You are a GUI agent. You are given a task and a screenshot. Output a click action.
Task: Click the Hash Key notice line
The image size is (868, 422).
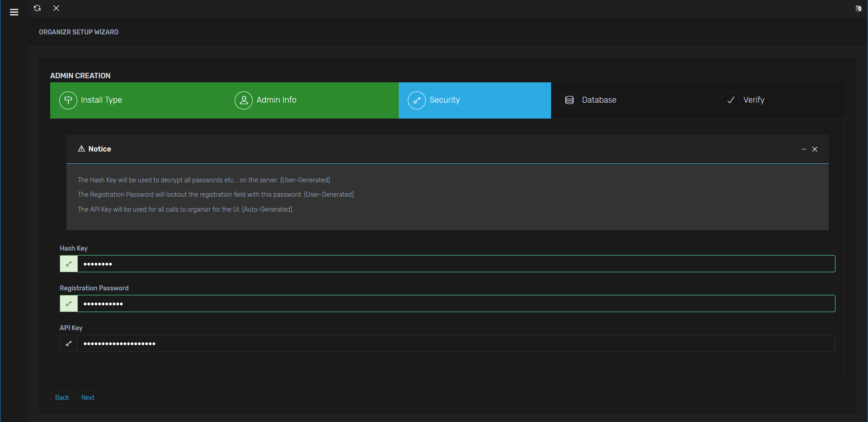click(x=204, y=180)
